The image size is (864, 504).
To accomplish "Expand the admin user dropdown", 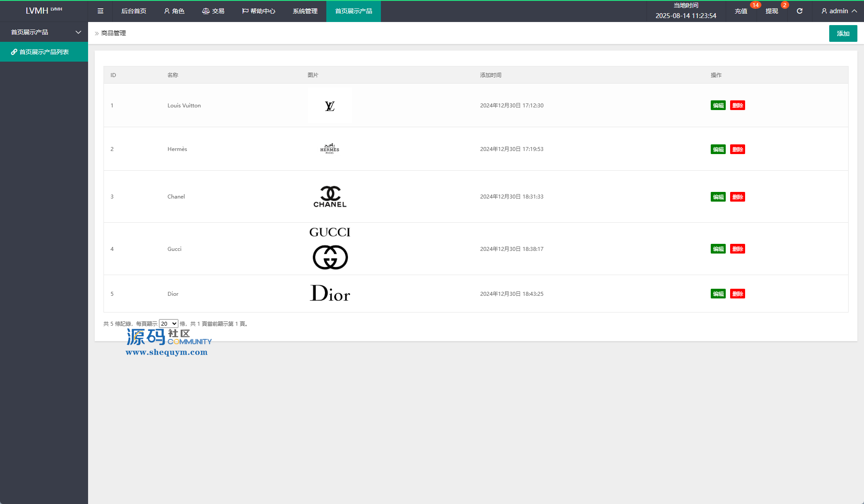I will (839, 11).
